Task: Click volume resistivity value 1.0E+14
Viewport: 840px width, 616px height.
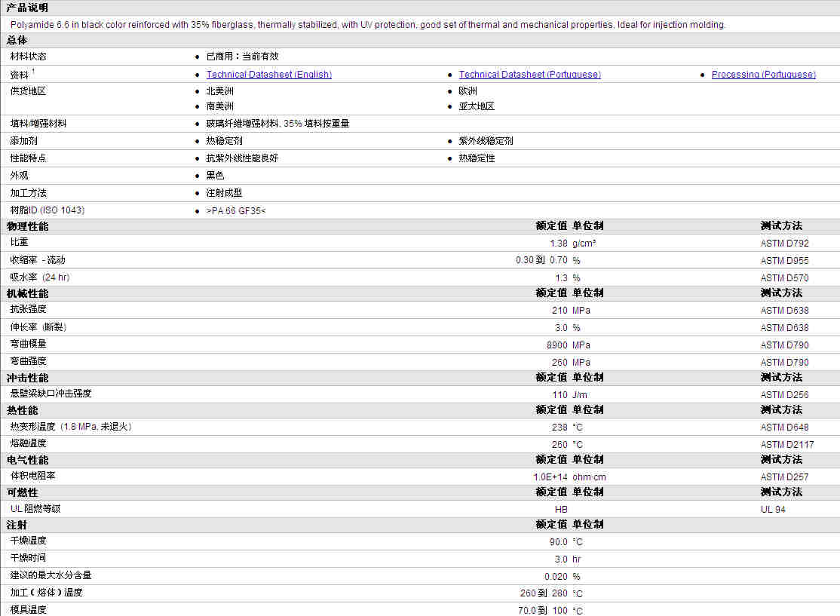Action: coord(550,477)
